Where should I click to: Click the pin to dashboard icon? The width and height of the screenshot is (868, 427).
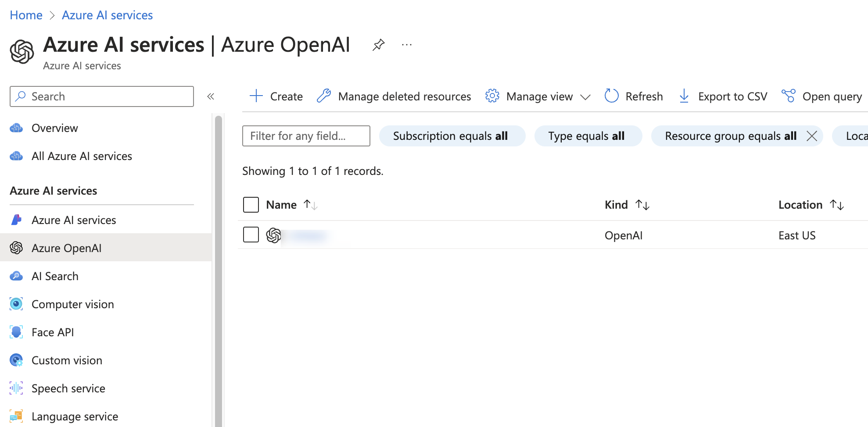coord(379,45)
